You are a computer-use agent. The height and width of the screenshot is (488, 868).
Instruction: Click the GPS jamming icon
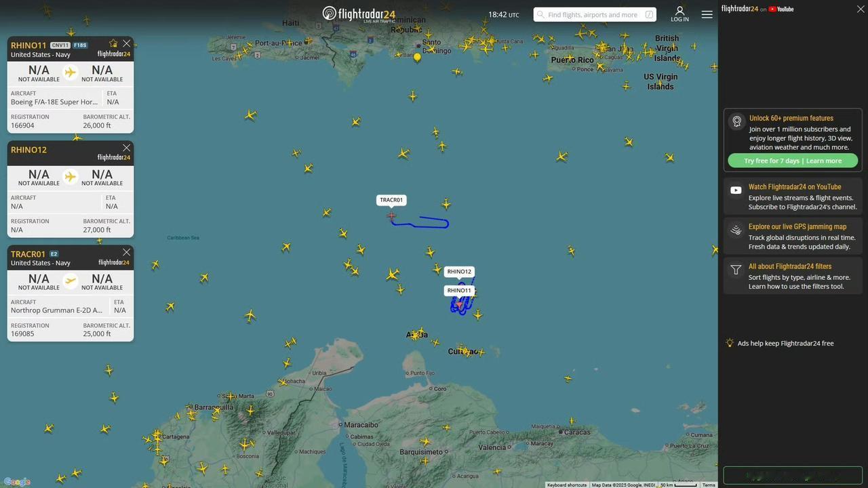pyautogui.click(x=736, y=230)
